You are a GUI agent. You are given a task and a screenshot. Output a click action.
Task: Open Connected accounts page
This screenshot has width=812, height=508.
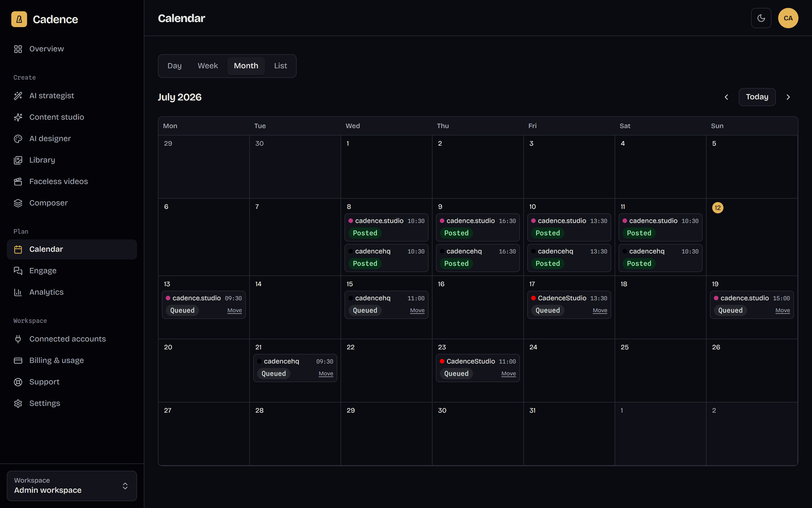pyautogui.click(x=72, y=339)
